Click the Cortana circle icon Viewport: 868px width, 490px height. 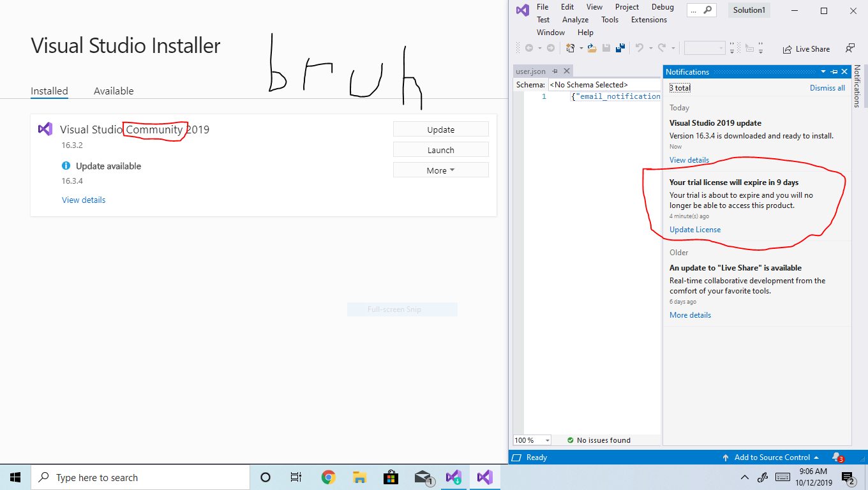[x=266, y=477]
